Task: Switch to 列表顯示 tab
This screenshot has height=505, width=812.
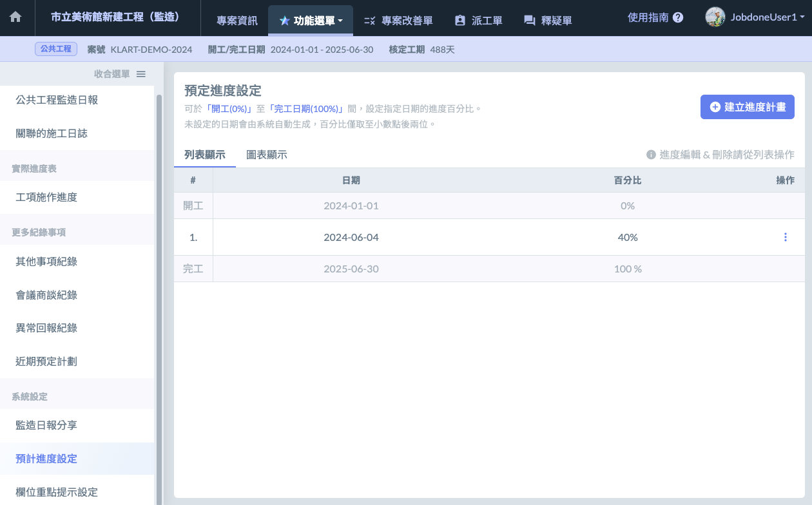Action: [205, 155]
